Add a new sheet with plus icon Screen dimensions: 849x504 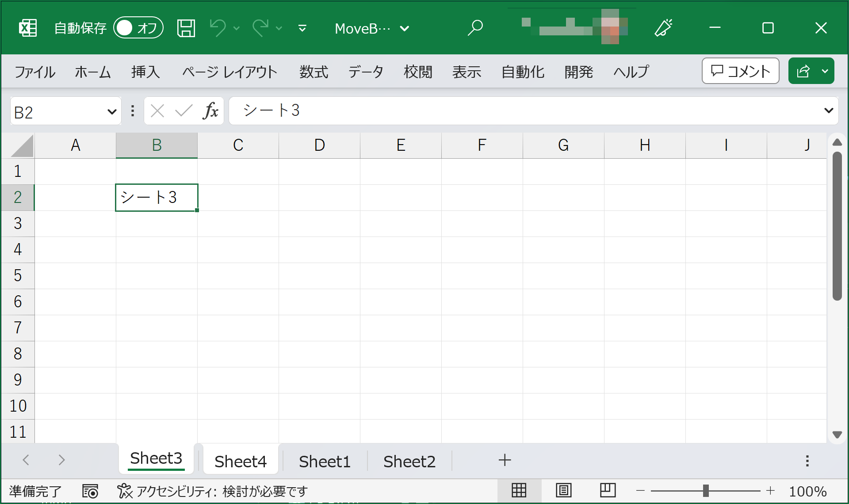pos(505,460)
